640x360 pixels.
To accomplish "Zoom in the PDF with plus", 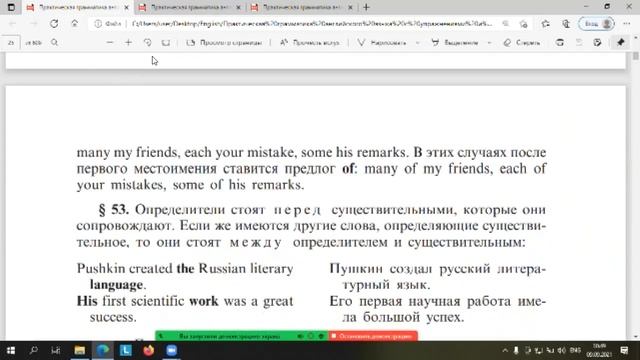I will pos(128,42).
